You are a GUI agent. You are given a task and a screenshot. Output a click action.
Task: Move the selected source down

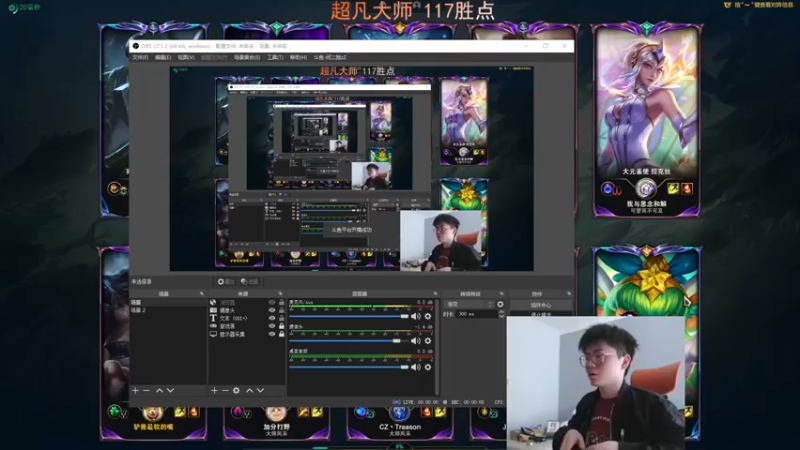point(261,390)
